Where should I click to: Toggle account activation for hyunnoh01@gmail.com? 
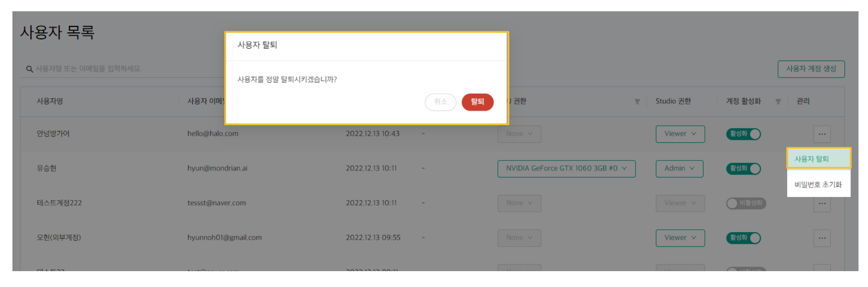(x=743, y=238)
